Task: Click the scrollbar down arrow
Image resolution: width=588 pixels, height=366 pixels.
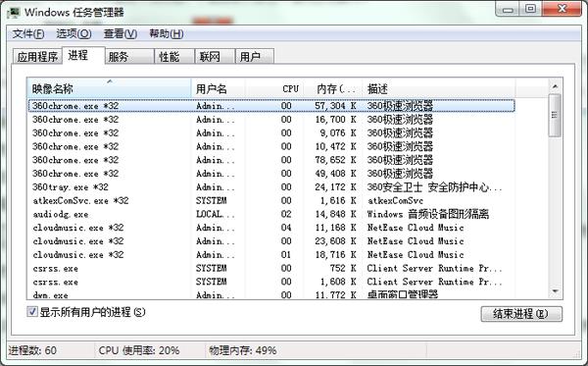Action: coord(555,291)
